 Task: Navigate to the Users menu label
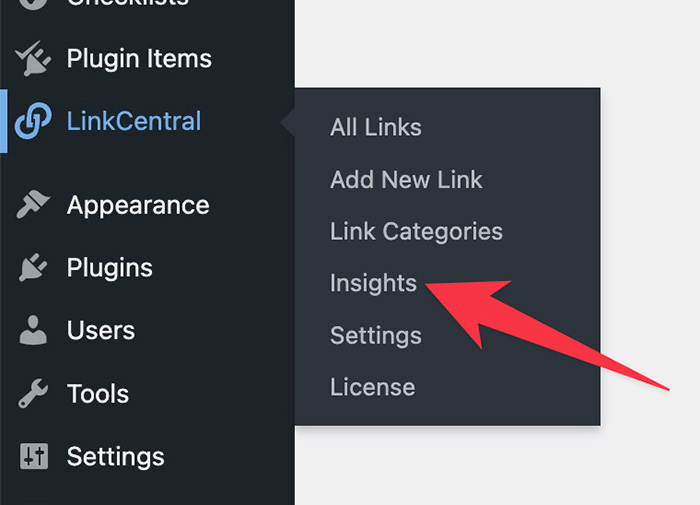tap(101, 331)
